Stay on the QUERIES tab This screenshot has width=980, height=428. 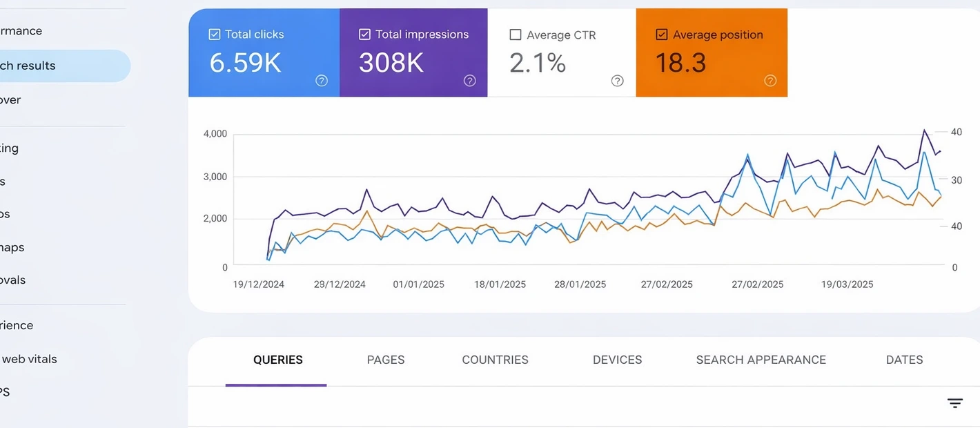click(x=277, y=360)
